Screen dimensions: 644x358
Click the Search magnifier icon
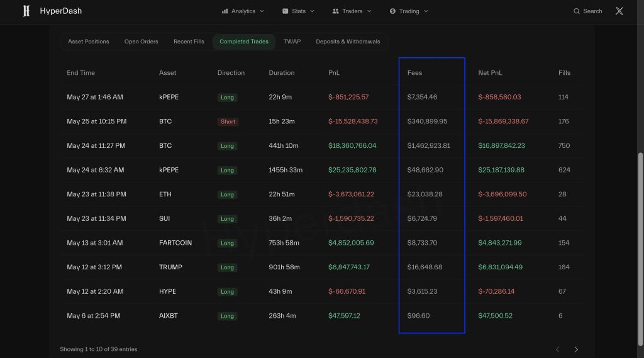(577, 11)
